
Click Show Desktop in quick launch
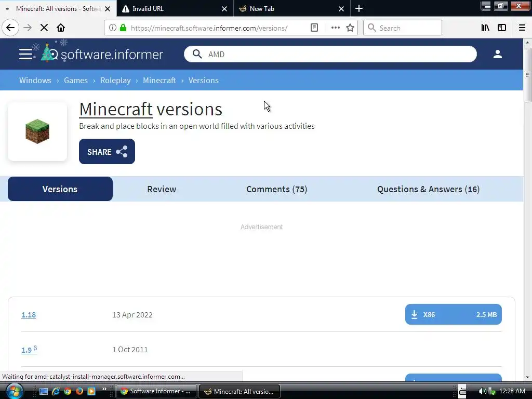44,391
